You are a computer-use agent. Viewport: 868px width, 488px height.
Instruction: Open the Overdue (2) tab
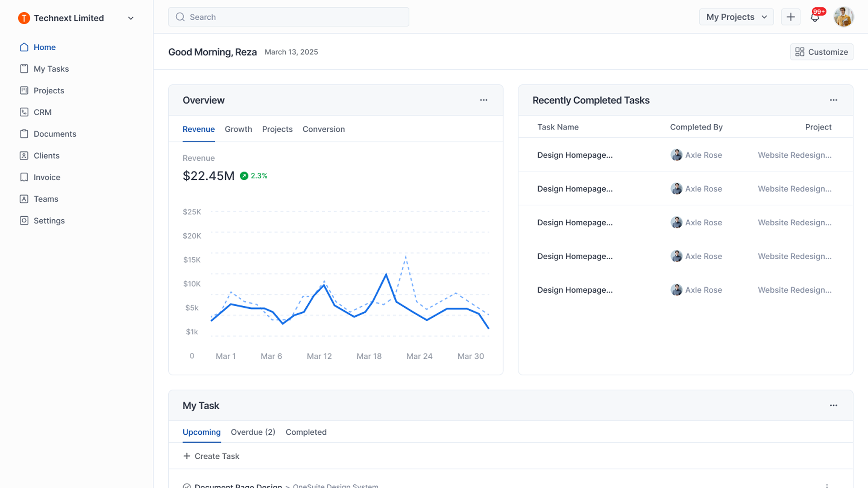tap(253, 432)
